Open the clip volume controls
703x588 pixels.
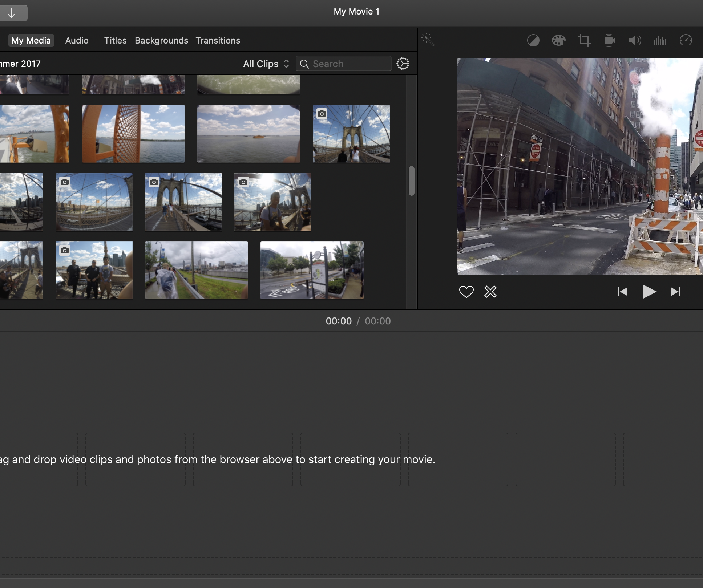[635, 40]
